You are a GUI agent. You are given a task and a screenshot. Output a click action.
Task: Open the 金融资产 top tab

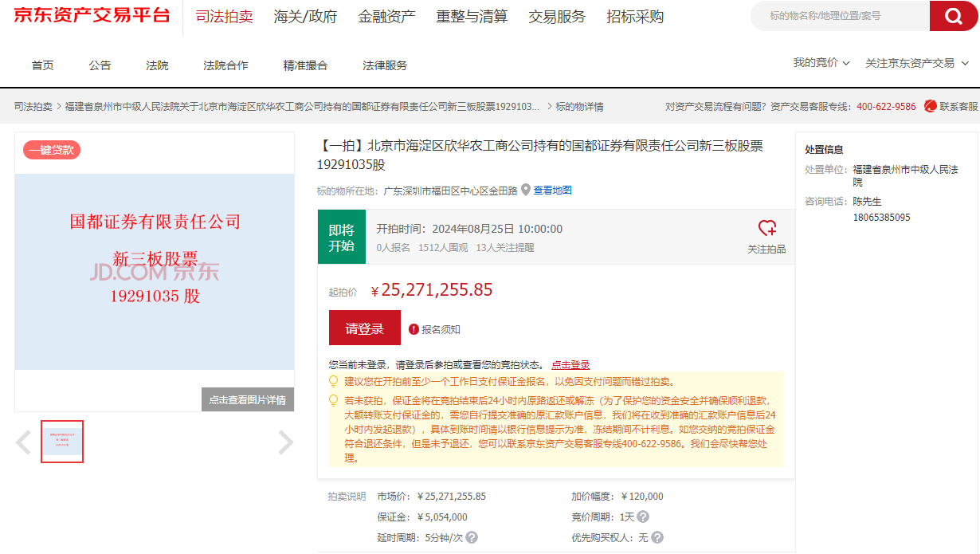click(x=386, y=17)
